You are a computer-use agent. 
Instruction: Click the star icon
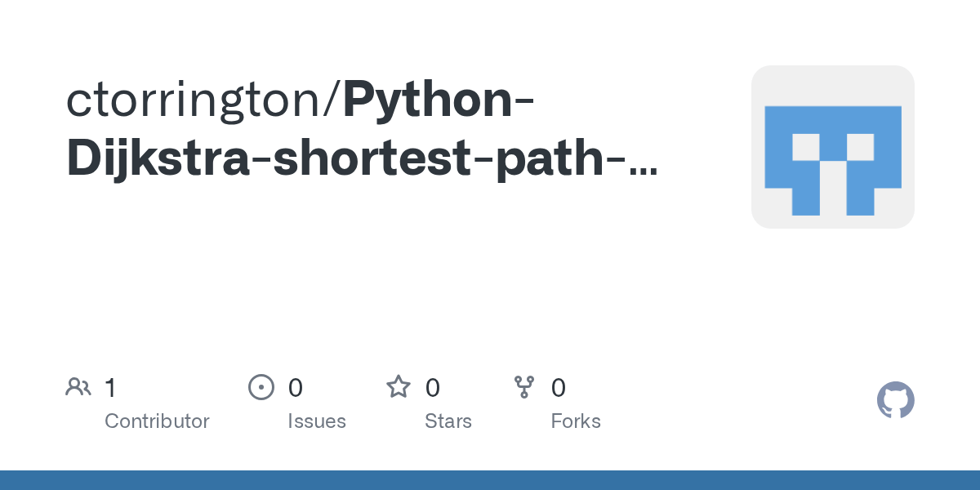[399, 386]
